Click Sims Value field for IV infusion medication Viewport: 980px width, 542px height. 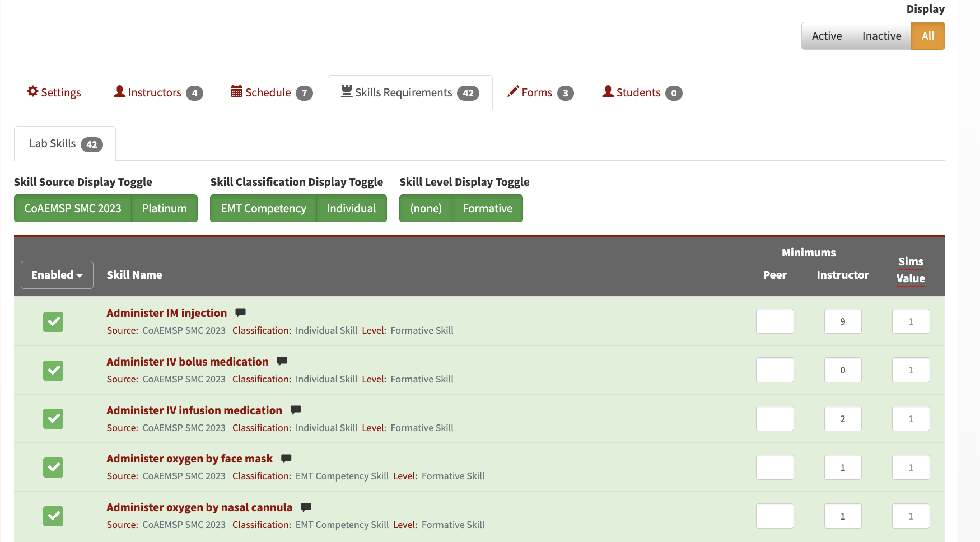[911, 419]
